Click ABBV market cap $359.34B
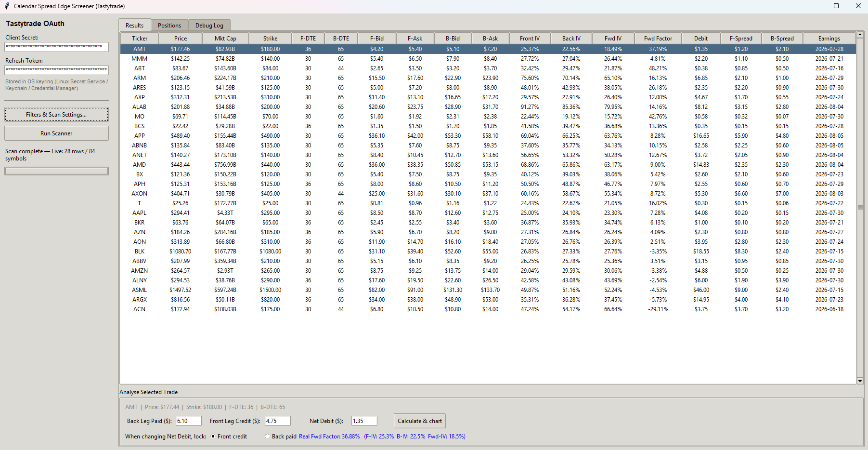This screenshot has height=450, width=868. click(225, 261)
